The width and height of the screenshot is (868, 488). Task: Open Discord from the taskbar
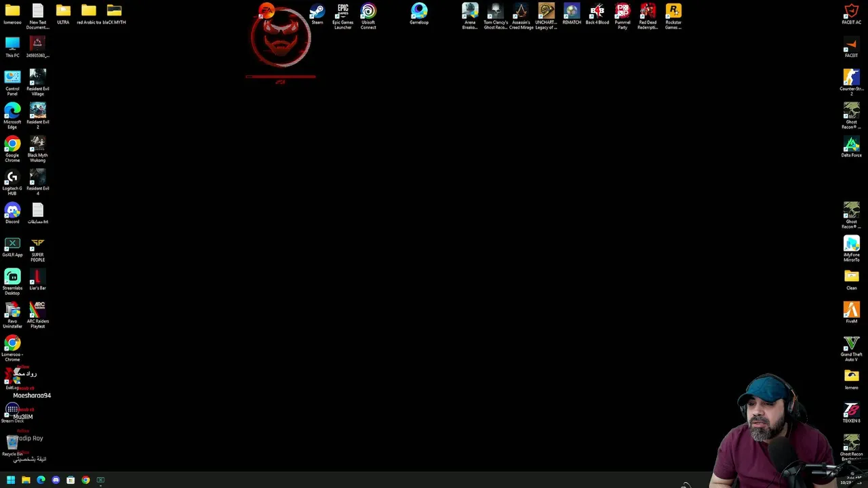(x=56, y=481)
